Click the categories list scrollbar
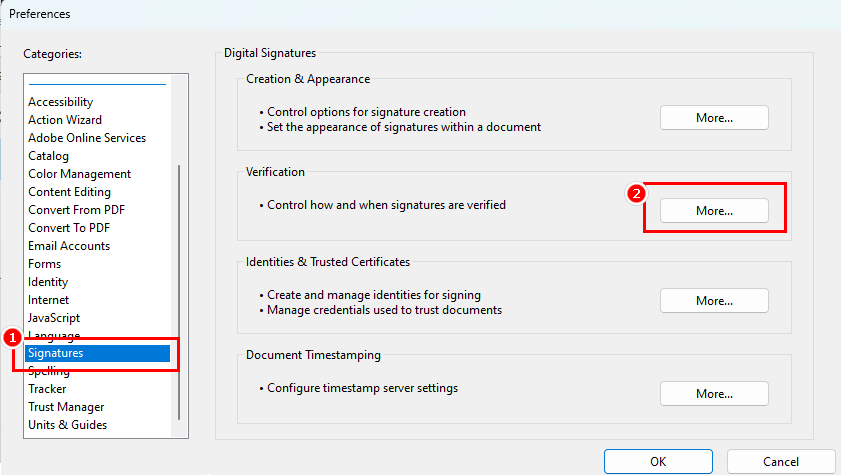Viewport: 841px width, 475px height. [179, 292]
